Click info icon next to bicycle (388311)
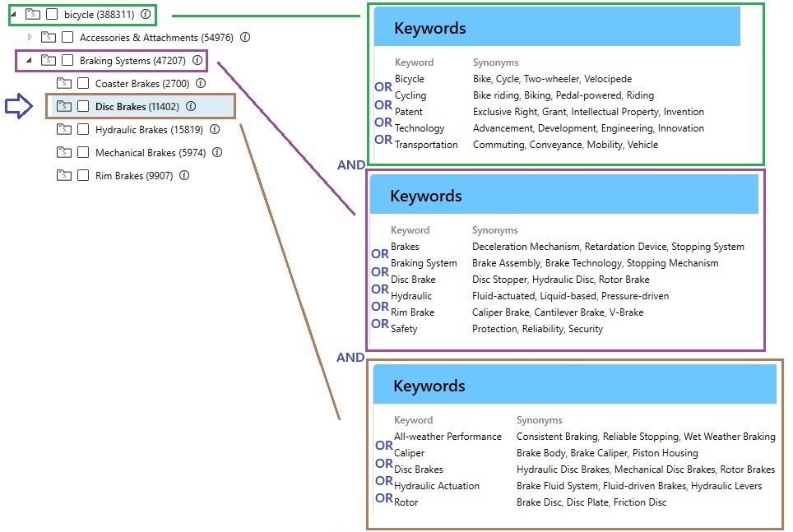 pyautogui.click(x=146, y=14)
